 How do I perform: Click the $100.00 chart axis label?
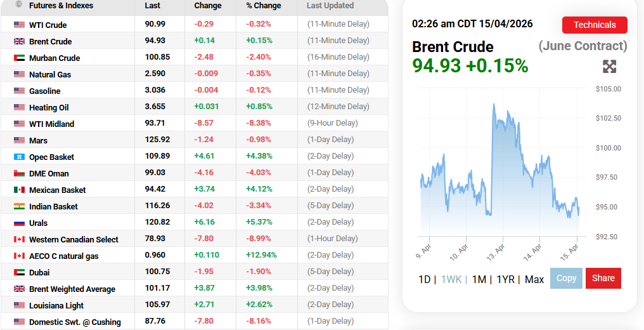[x=609, y=148]
